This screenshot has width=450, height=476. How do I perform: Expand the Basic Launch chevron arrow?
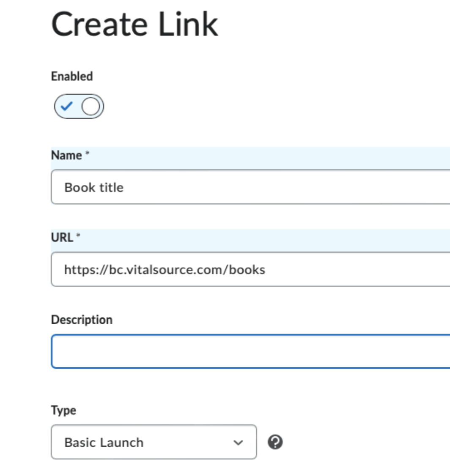click(x=238, y=443)
